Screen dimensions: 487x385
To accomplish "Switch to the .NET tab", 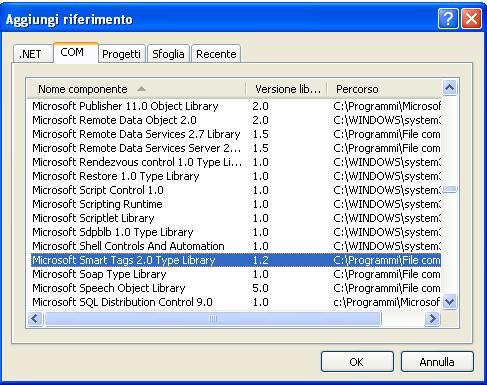I will click(33, 54).
